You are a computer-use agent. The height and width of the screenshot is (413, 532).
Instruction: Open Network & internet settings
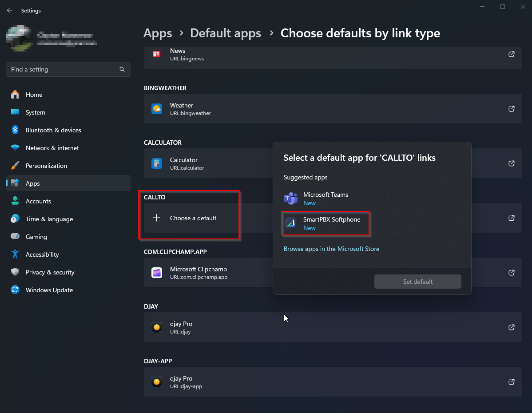click(x=68, y=148)
